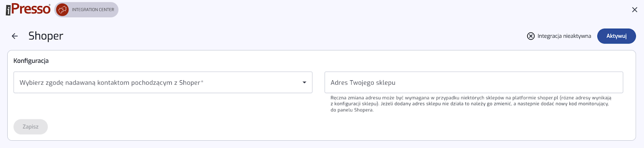Open the "Wybierz zgodę nadawaną kontaktom" combo box

pyautogui.click(x=163, y=82)
